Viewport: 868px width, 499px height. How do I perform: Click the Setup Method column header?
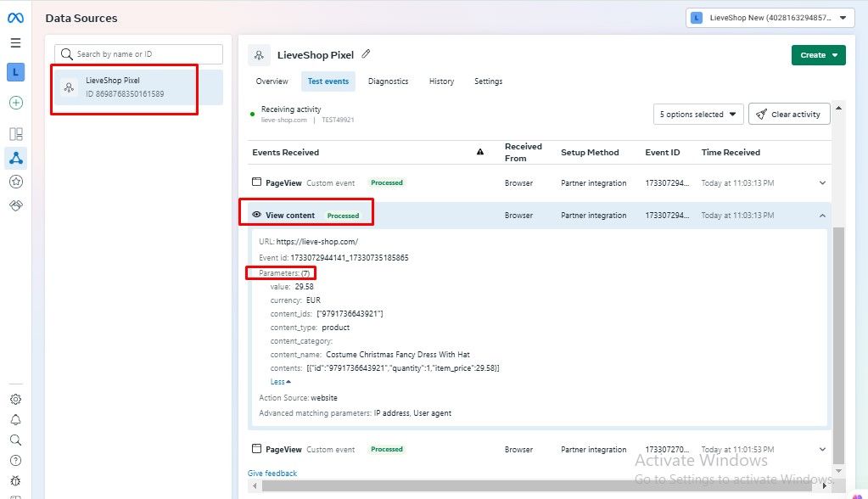point(590,152)
